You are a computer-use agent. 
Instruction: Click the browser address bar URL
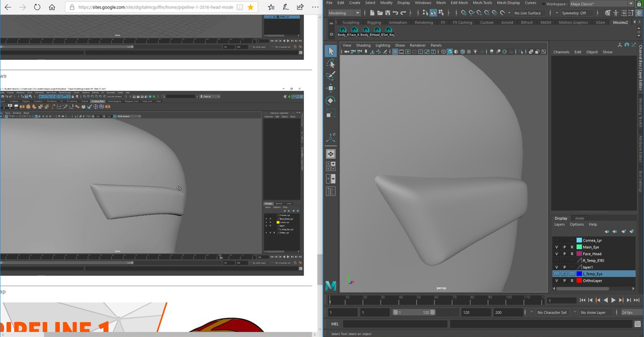click(156, 7)
